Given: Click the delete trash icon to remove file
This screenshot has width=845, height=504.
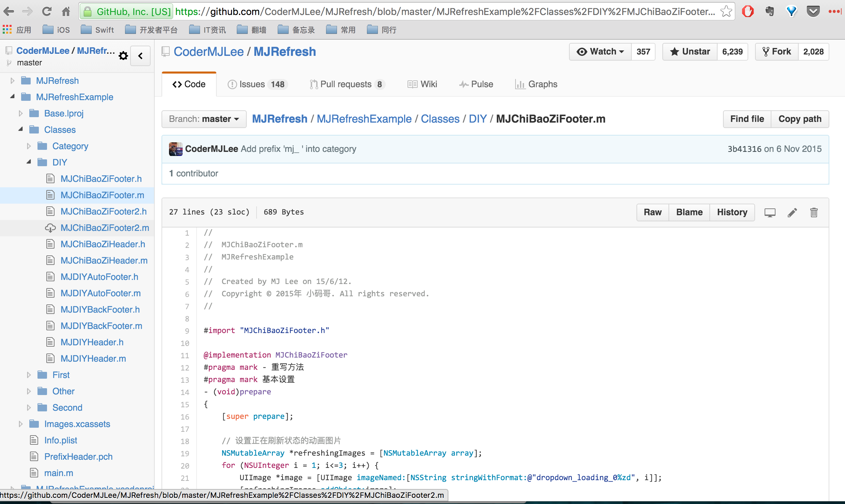Looking at the screenshot, I should click(814, 212).
